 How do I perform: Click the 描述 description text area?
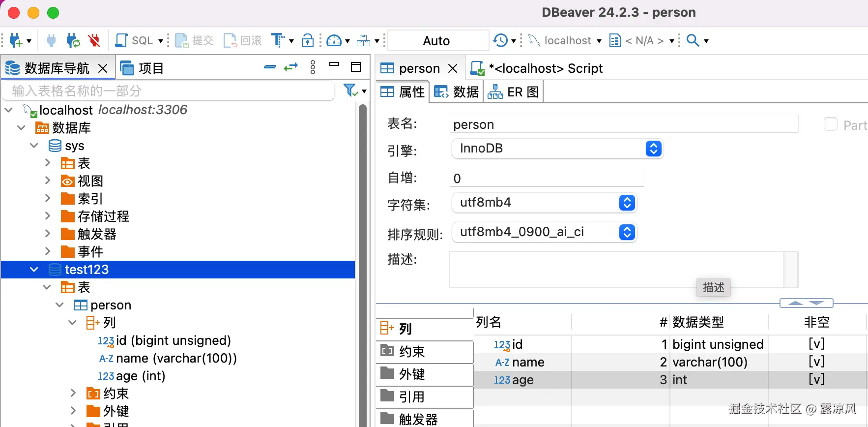617,270
